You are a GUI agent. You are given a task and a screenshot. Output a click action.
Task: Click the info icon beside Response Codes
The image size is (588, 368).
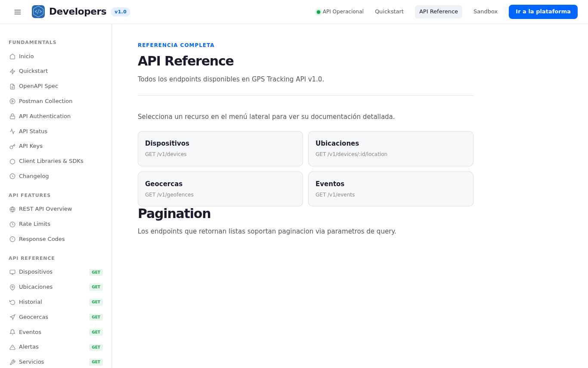pyautogui.click(x=12, y=239)
